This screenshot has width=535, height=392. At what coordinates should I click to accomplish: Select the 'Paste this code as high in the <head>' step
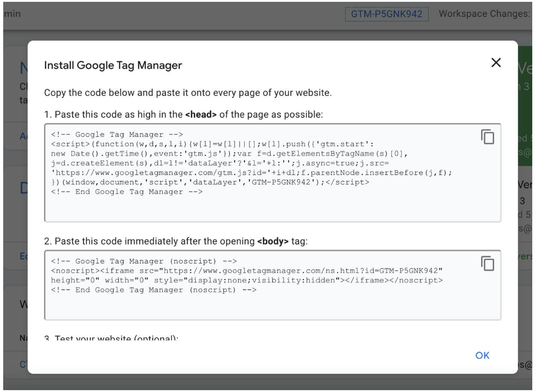pyautogui.click(x=184, y=114)
